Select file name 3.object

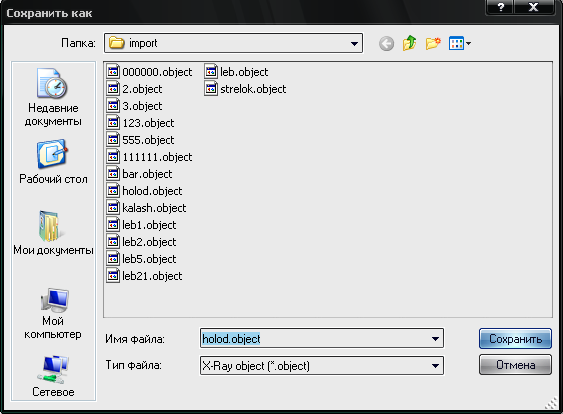coord(142,106)
